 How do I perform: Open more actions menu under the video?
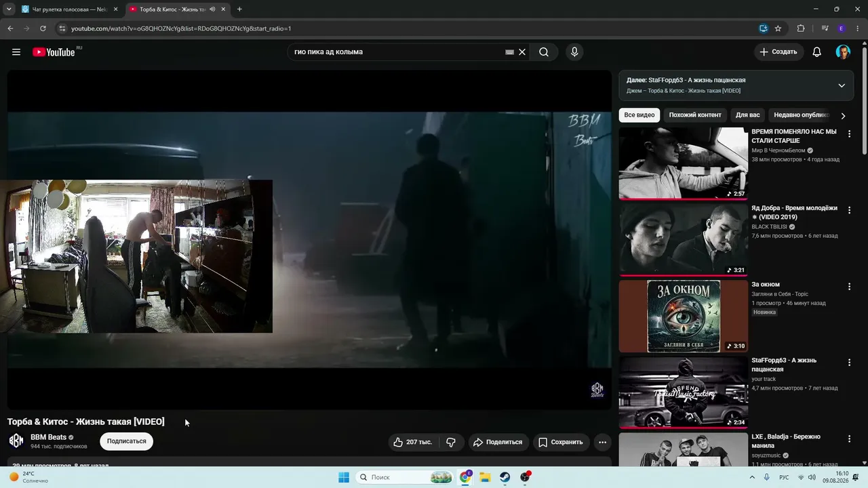[x=602, y=442]
